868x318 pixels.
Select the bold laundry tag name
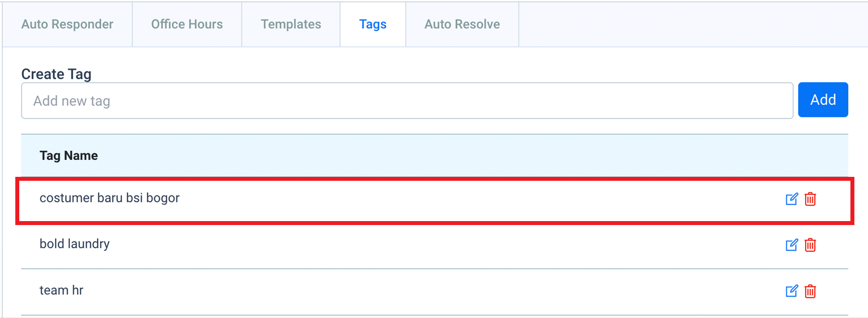tap(74, 244)
